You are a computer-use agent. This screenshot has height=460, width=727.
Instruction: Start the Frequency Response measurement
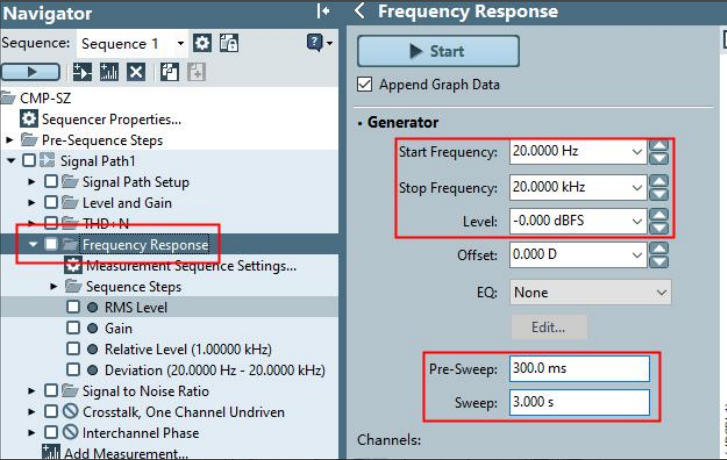point(438,51)
